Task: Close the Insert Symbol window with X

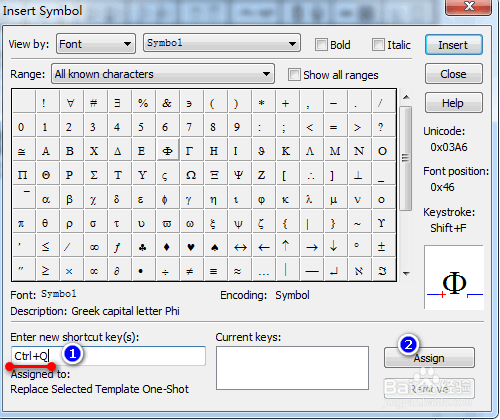Action: (469, 7)
